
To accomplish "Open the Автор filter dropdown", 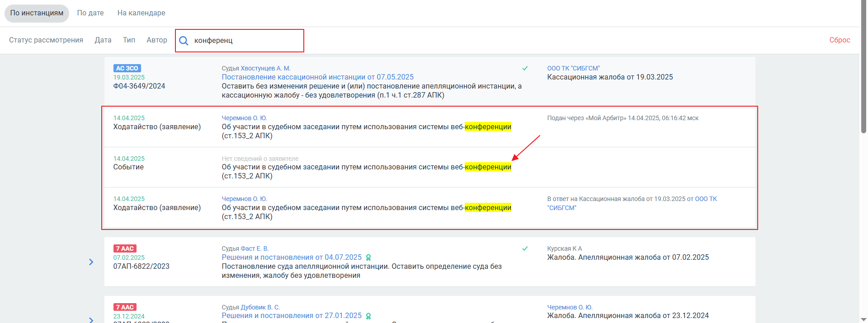I will click(157, 40).
